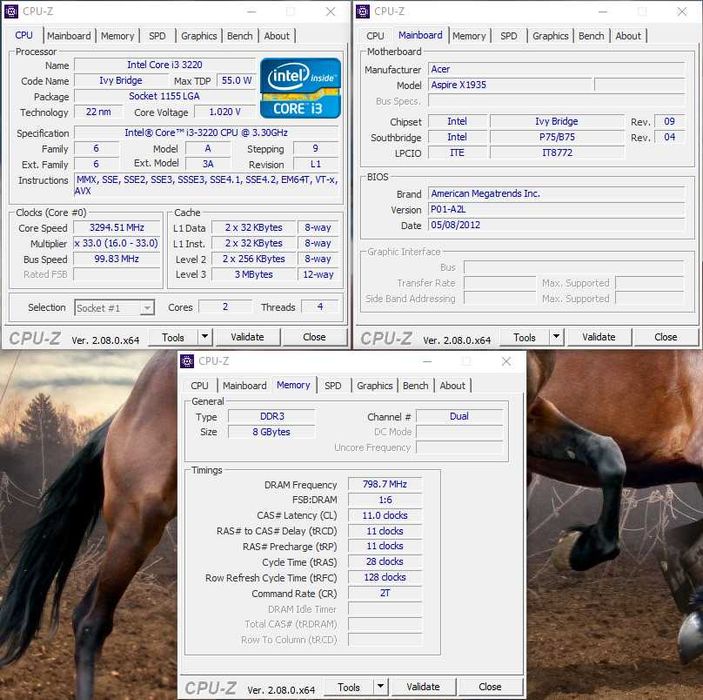Expand Tools dropdown arrow in CPU window
The width and height of the screenshot is (703, 700).
pyautogui.click(x=205, y=337)
